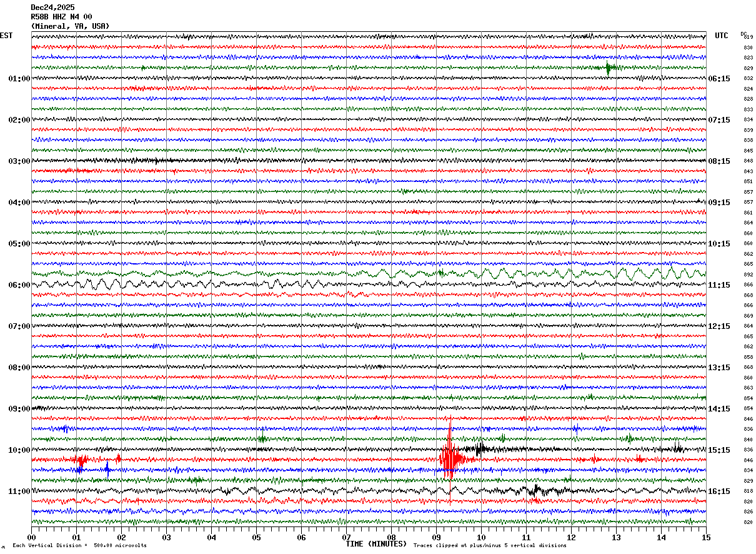Click the TIME (MINUTES) axis title
The width and height of the screenshot is (756, 554).
pos(376,544)
